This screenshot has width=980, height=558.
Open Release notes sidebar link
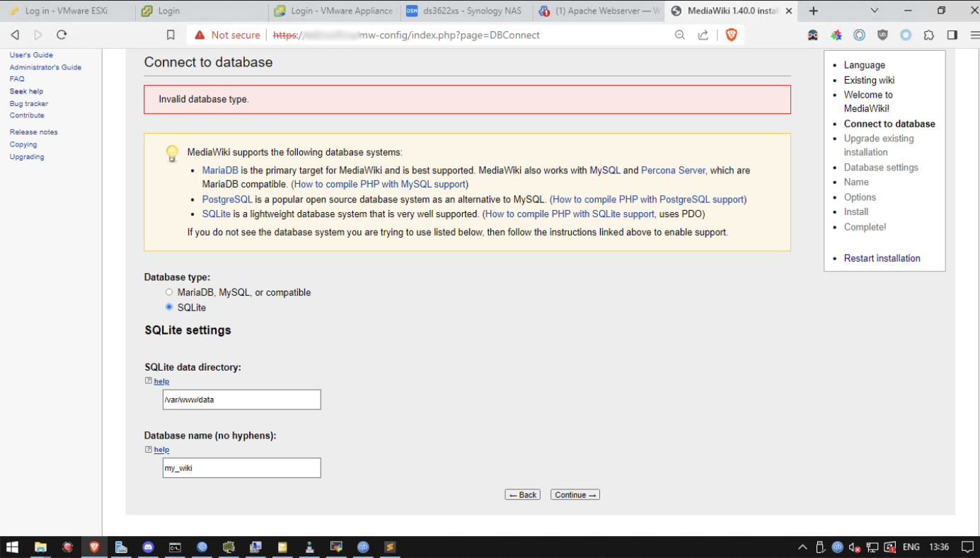coord(34,132)
